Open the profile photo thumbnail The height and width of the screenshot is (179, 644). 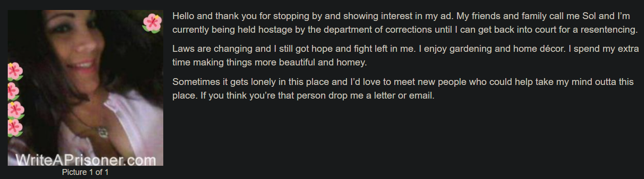(x=86, y=88)
